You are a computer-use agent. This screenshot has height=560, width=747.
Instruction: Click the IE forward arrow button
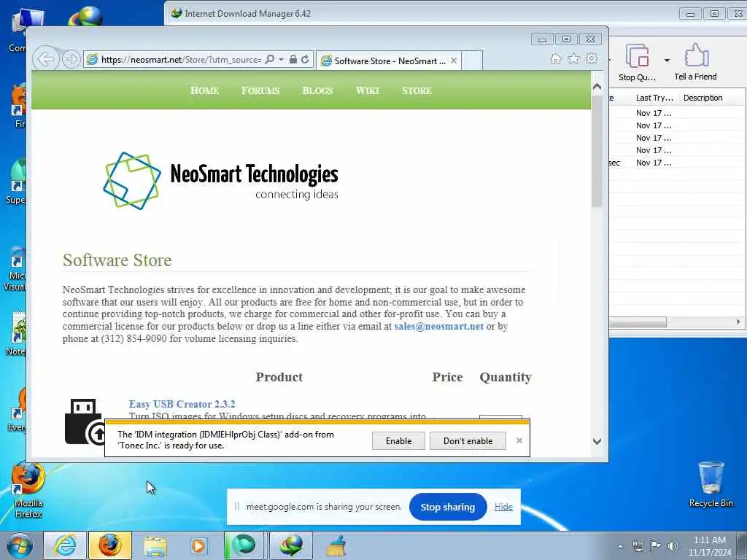click(71, 60)
